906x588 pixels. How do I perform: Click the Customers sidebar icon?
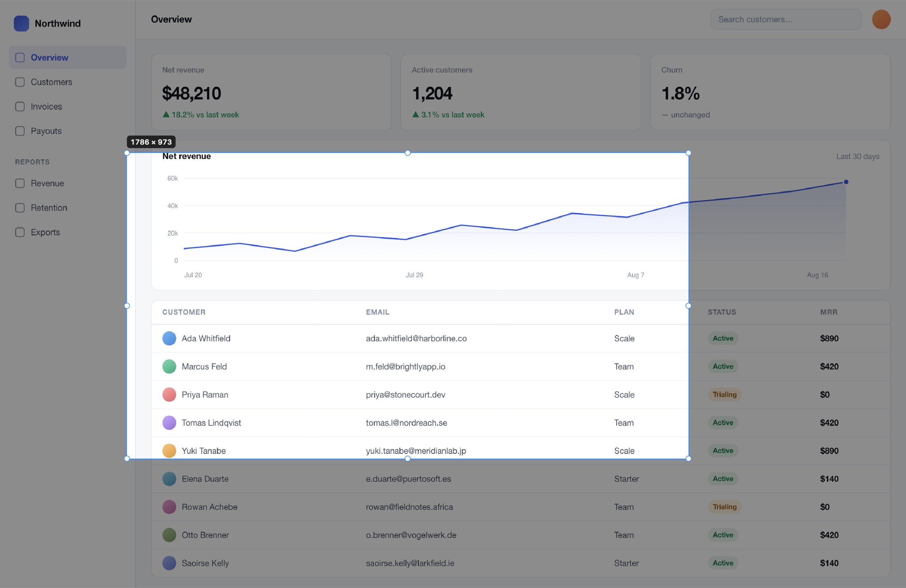[x=20, y=82]
